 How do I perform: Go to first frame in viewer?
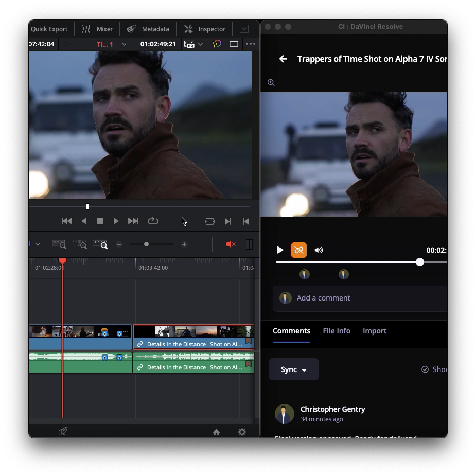[x=67, y=221]
